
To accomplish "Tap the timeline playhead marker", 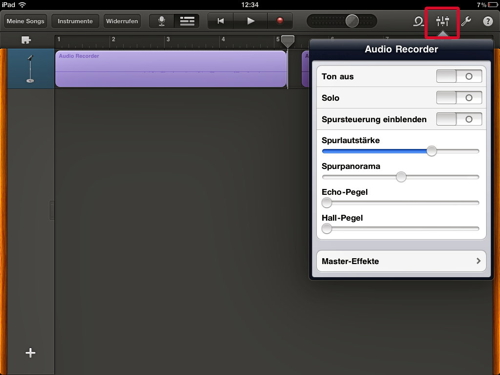I will tap(287, 42).
